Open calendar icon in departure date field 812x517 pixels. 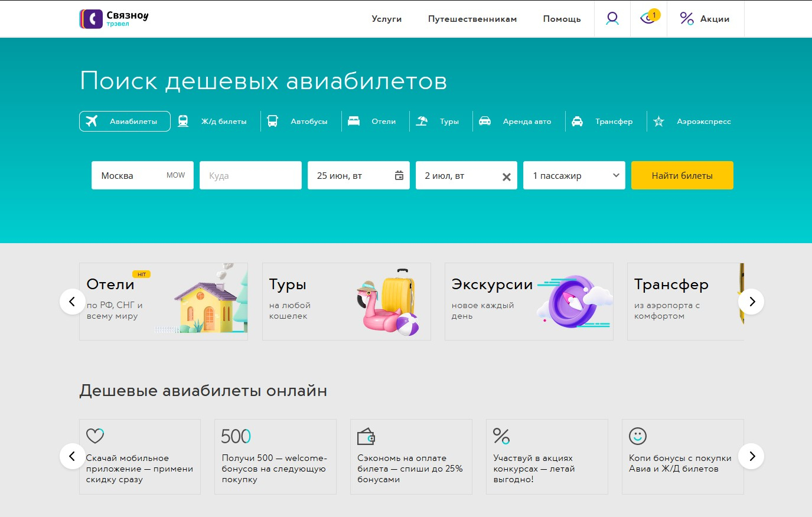point(399,176)
